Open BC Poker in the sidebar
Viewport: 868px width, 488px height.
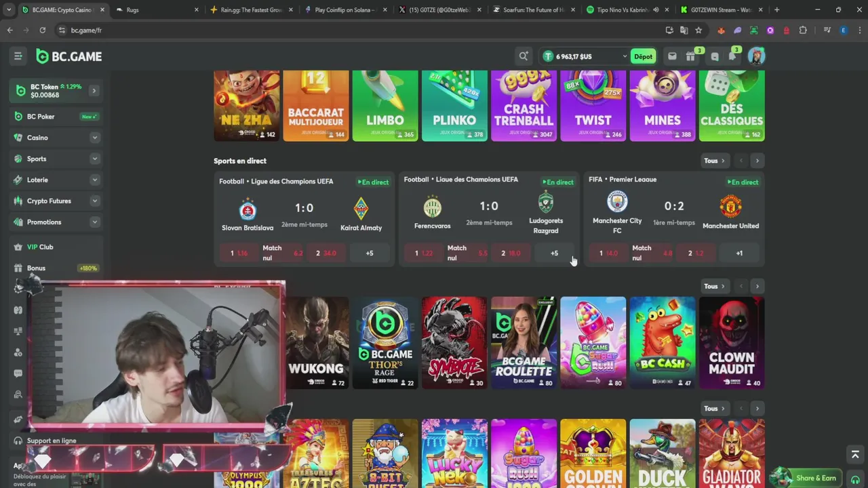pyautogui.click(x=56, y=117)
